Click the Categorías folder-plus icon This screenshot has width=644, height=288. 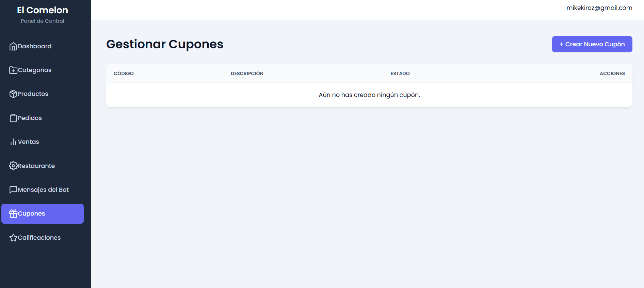click(13, 70)
